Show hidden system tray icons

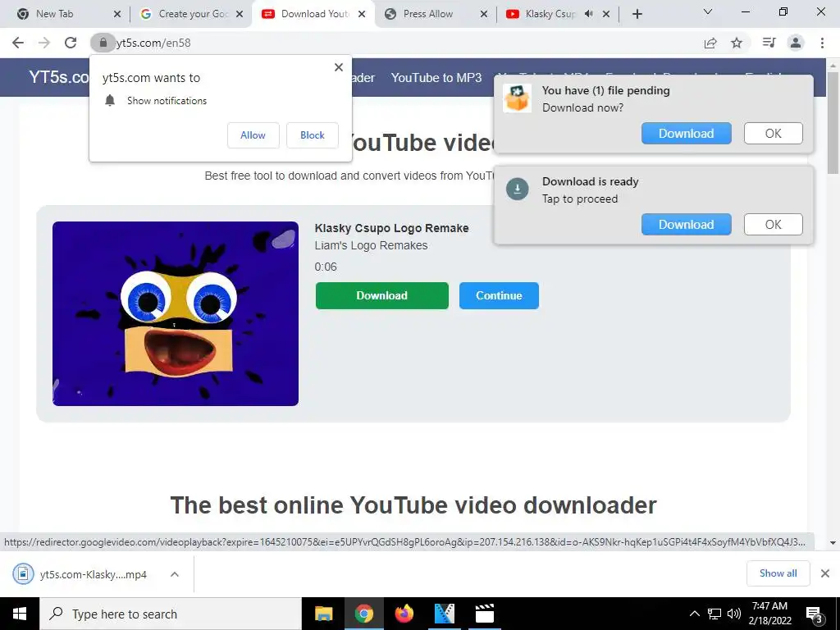tap(694, 614)
